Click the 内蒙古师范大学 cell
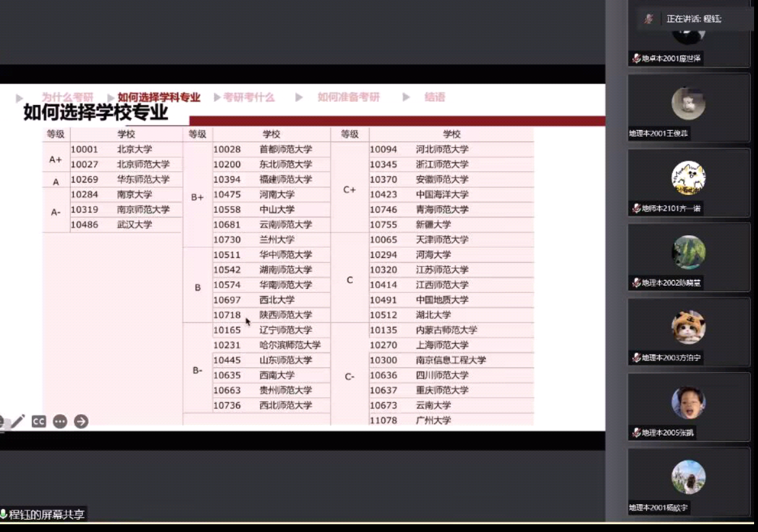 447,330
